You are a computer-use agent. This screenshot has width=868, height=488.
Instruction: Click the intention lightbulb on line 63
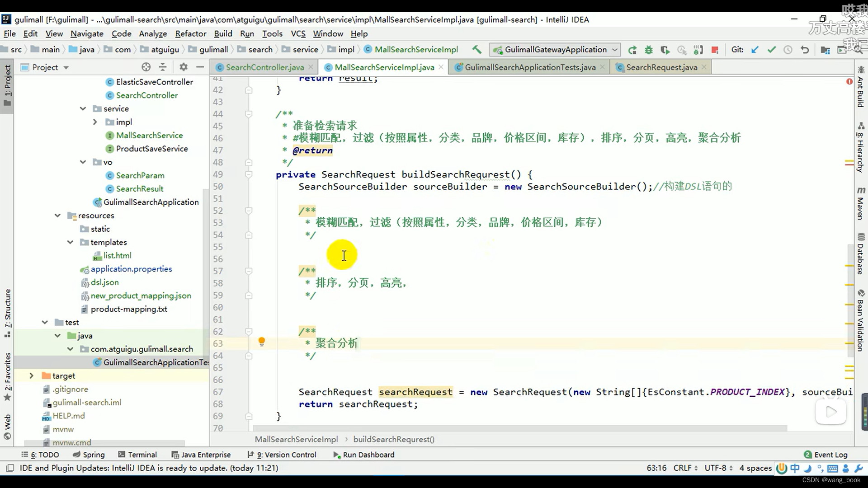[261, 342]
